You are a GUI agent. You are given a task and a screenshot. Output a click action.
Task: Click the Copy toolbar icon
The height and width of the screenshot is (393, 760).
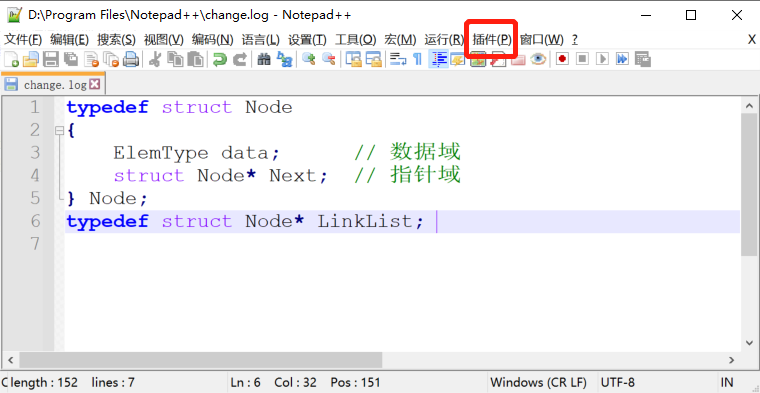175,59
